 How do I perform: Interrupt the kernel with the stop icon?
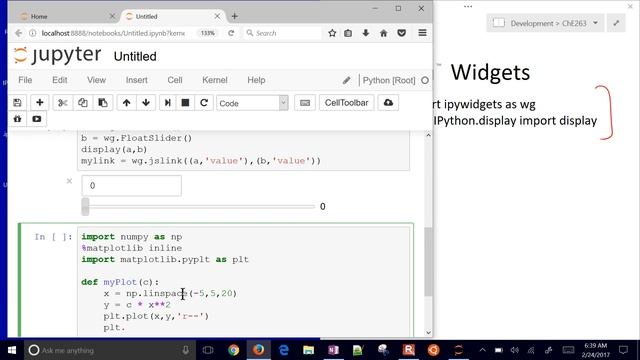185,103
